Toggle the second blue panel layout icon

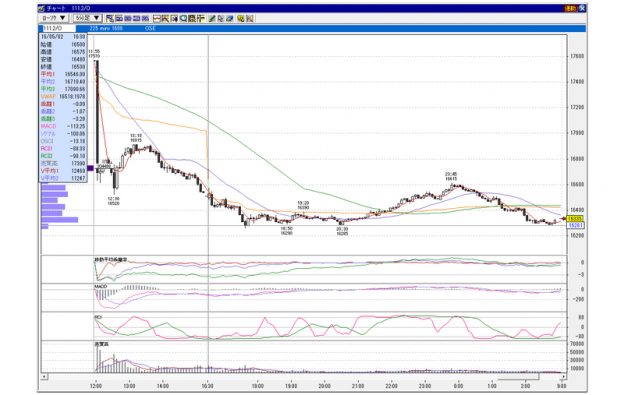tap(119, 18)
